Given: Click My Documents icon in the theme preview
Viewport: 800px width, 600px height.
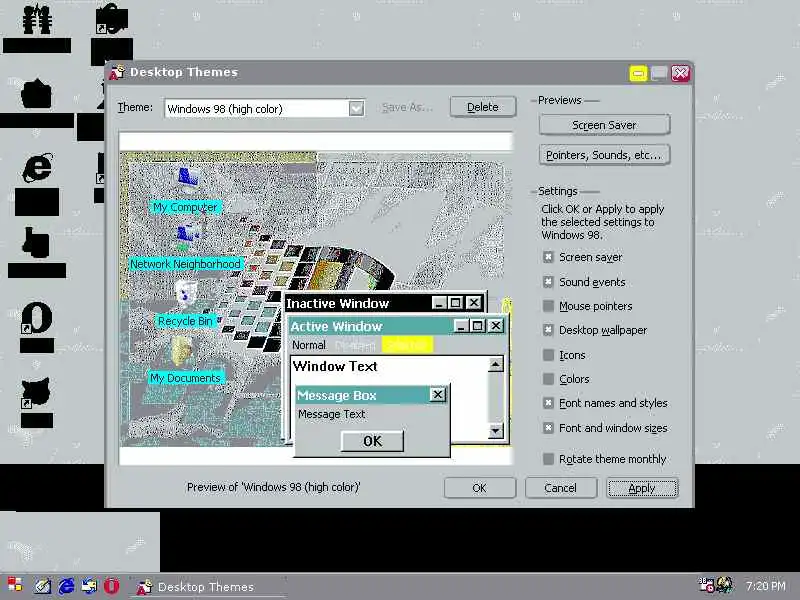Looking at the screenshot, I should 182,349.
